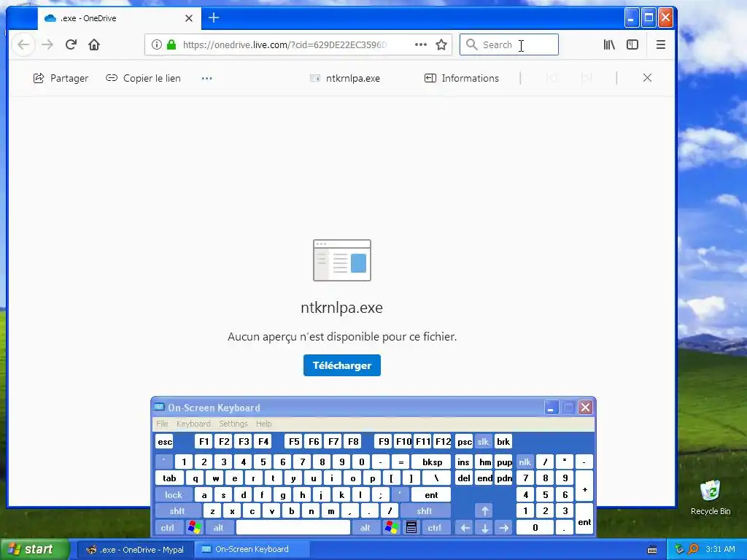
Task: Go to the browser Home page
Action: point(94,44)
